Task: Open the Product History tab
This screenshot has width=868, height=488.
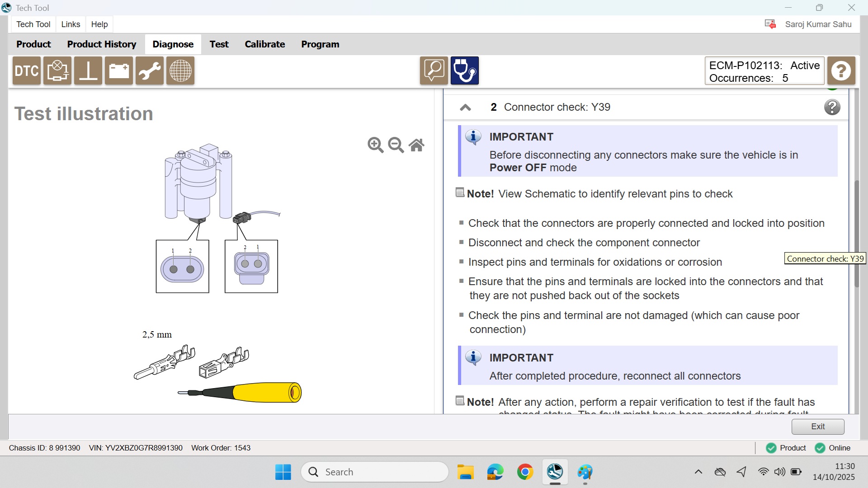Action: pyautogui.click(x=102, y=44)
